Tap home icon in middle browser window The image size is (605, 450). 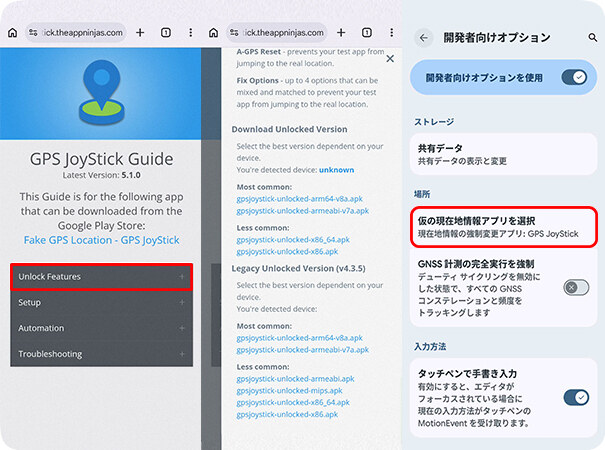[213, 33]
